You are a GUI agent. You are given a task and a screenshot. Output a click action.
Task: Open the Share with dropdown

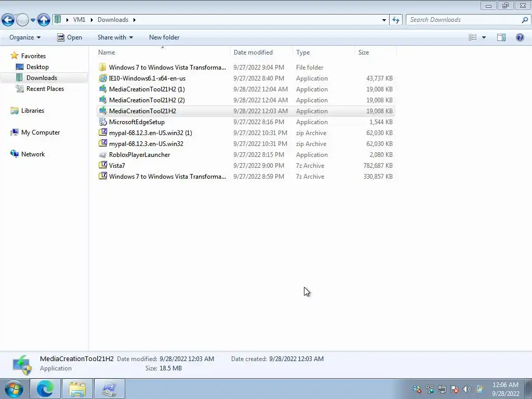coord(115,37)
